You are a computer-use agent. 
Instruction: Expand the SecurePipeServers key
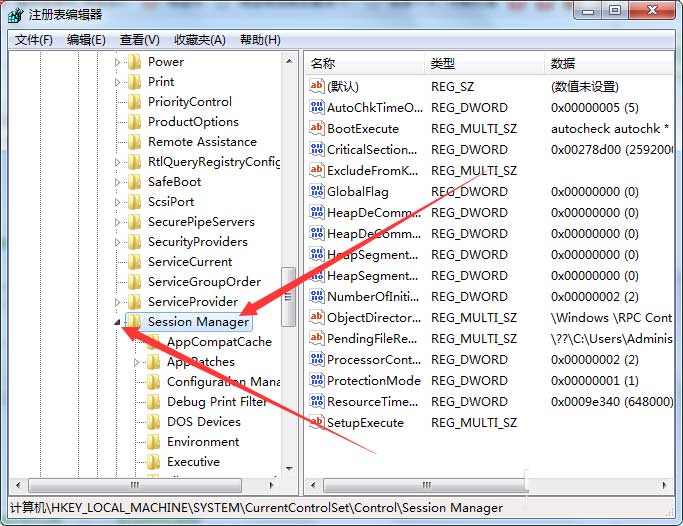pos(117,223)
